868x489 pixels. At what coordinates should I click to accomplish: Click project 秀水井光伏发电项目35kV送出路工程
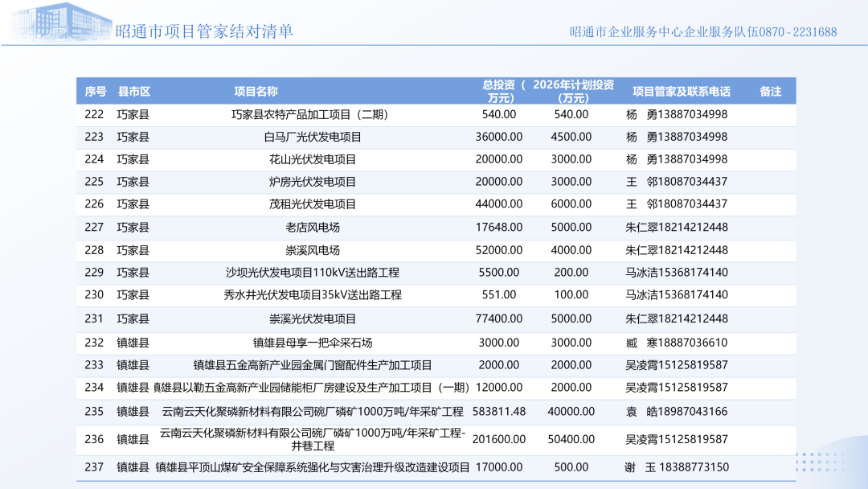pos(312,295)
